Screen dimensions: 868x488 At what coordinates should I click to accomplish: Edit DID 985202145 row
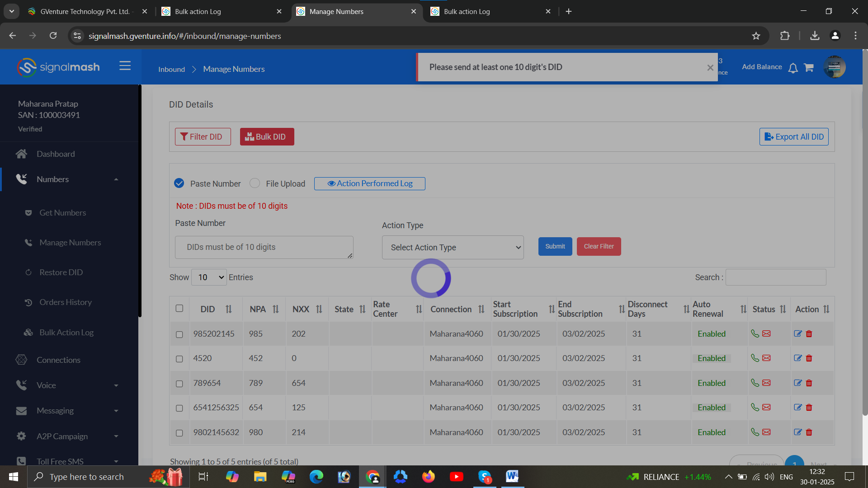coord(798,333)
